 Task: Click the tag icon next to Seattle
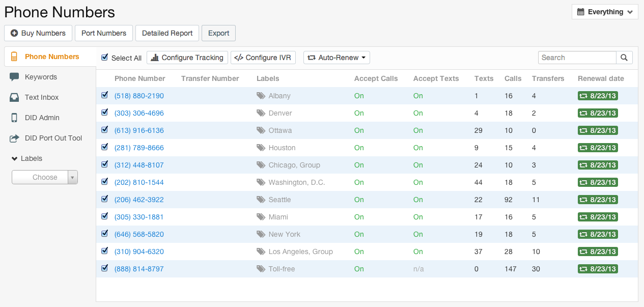[261, 200]
